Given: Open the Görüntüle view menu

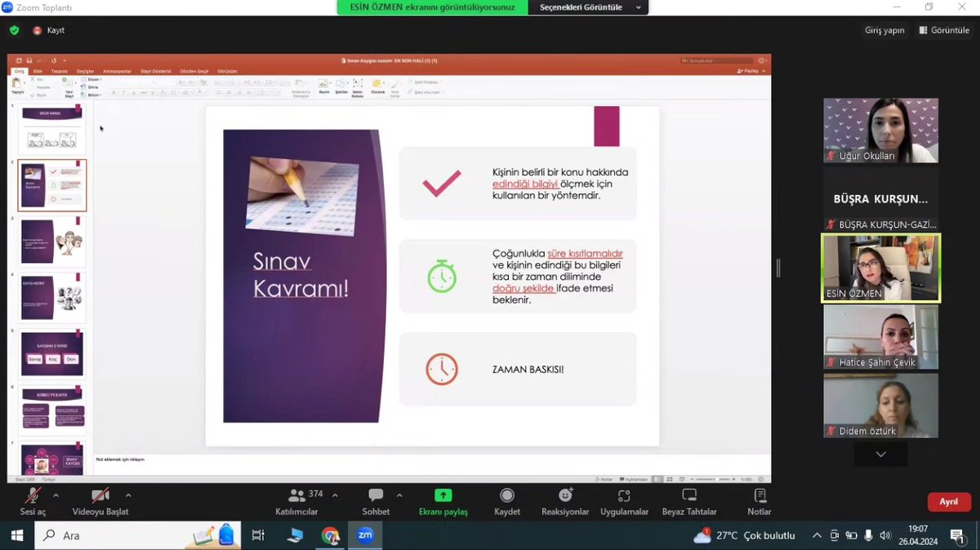Looking at the screenshot, I should pos(944,30).
